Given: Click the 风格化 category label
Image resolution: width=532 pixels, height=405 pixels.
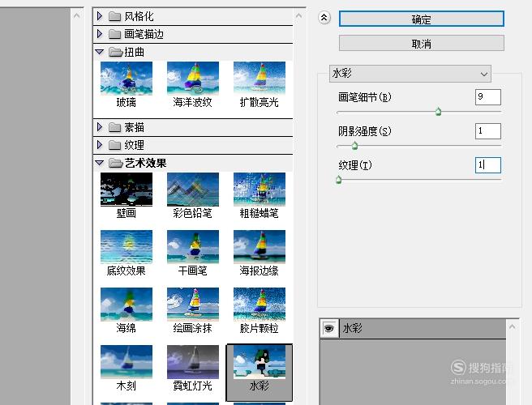Looking at the screenshot, I should (139, 16).
